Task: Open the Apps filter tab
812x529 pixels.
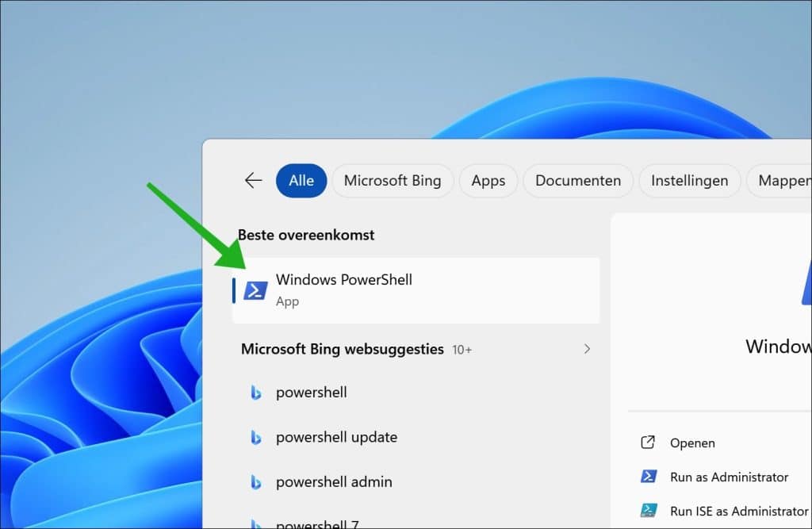Action: pyautogui.click(x=488, y=180)
